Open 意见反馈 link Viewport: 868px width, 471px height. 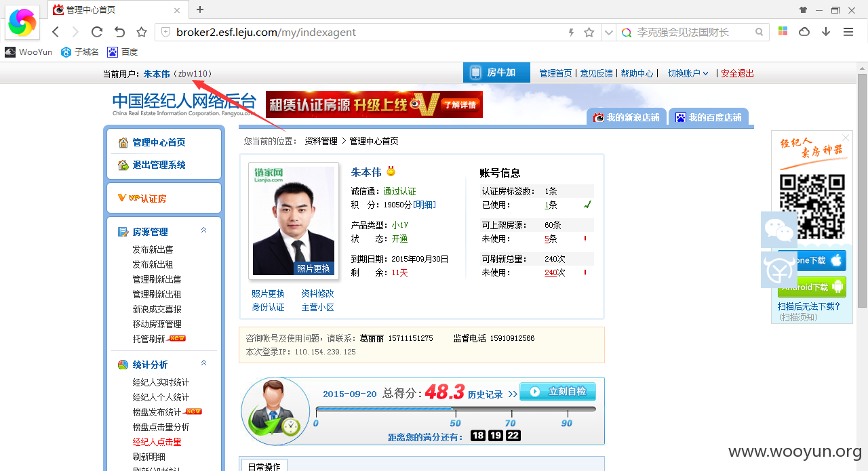pos(596,73)
